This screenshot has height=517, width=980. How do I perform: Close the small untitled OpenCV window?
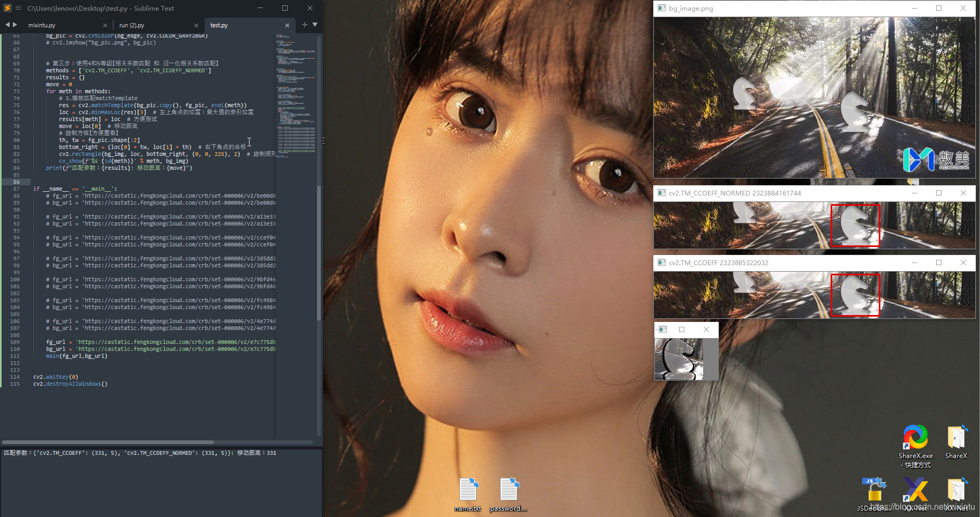point(706,329)
